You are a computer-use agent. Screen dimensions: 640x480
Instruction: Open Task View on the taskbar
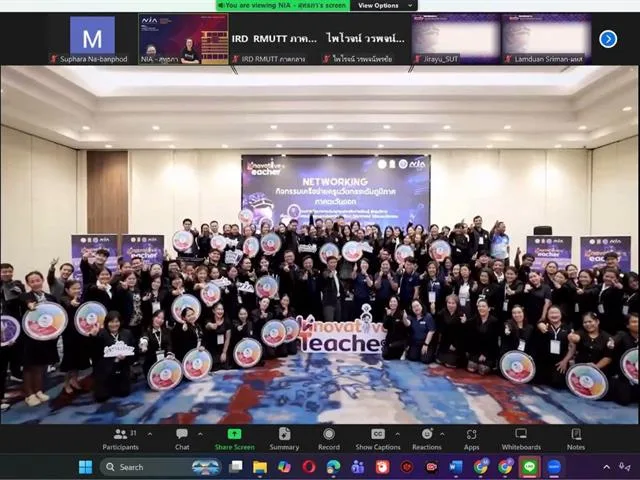coord(236,467)
